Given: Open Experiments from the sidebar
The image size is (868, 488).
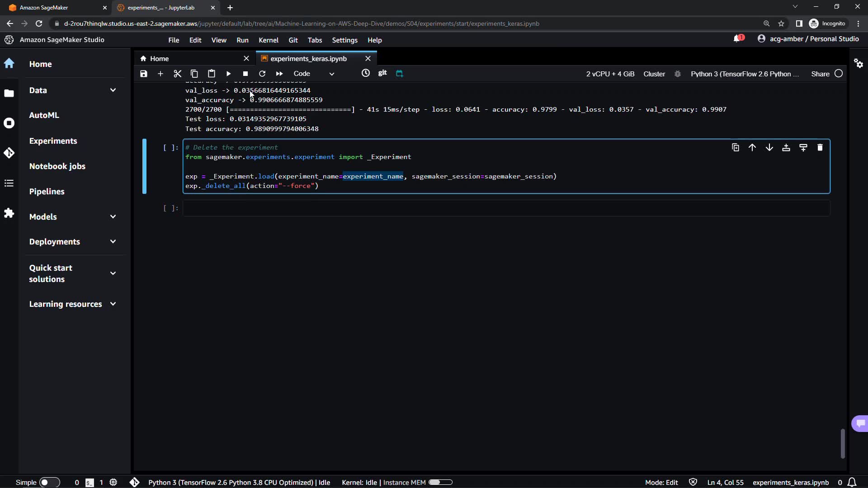Looking at the screenshot, I should [x=53, y=141].
